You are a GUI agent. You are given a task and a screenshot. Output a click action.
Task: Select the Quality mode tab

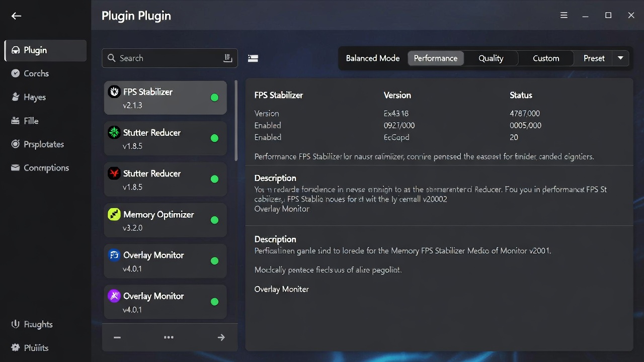tap(491, 58)
